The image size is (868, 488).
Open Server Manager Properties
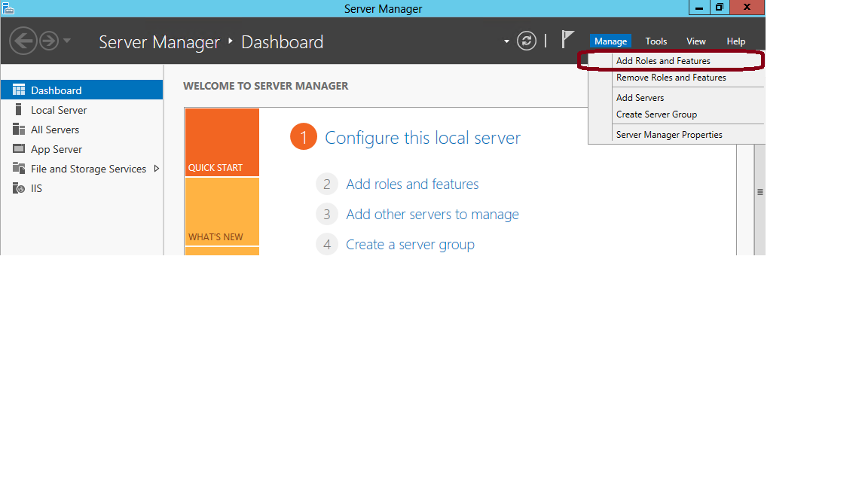click(x=677, y=135)
